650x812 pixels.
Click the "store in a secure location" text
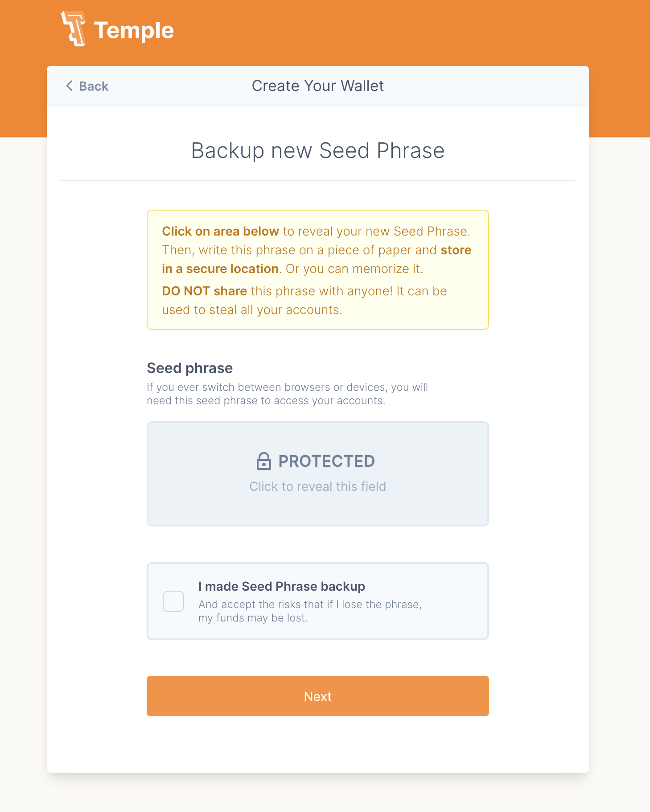317,259
